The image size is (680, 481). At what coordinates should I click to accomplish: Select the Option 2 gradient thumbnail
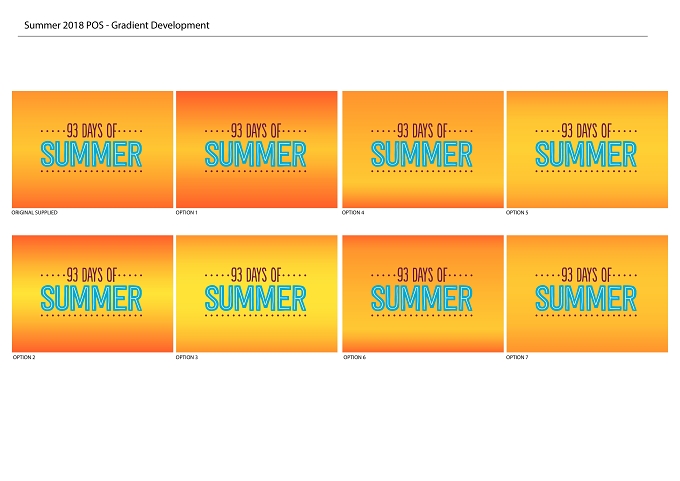coord(92,294)
